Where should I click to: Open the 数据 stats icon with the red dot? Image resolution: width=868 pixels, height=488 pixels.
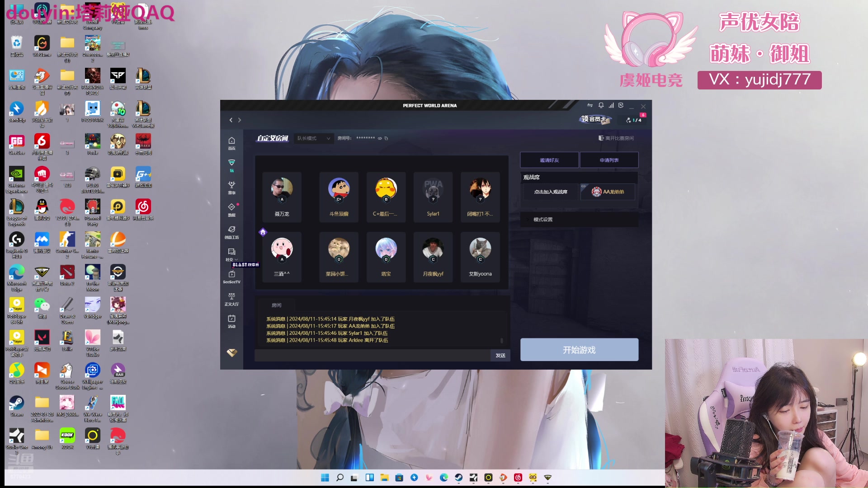point(231,210)
